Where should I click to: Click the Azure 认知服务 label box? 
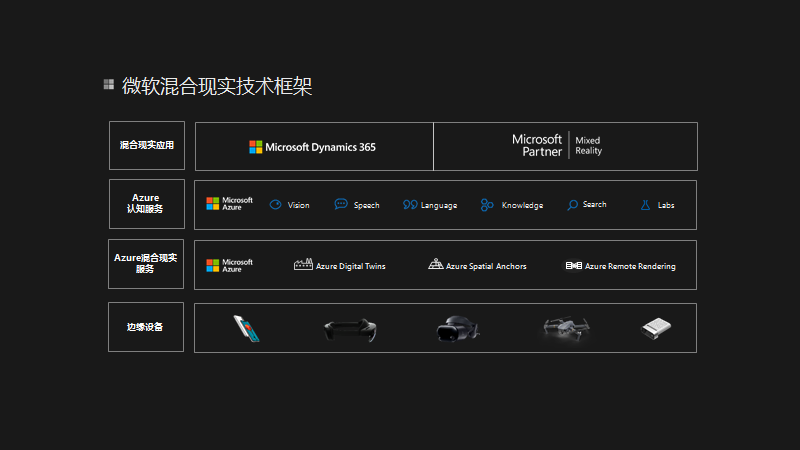[147, 204]
